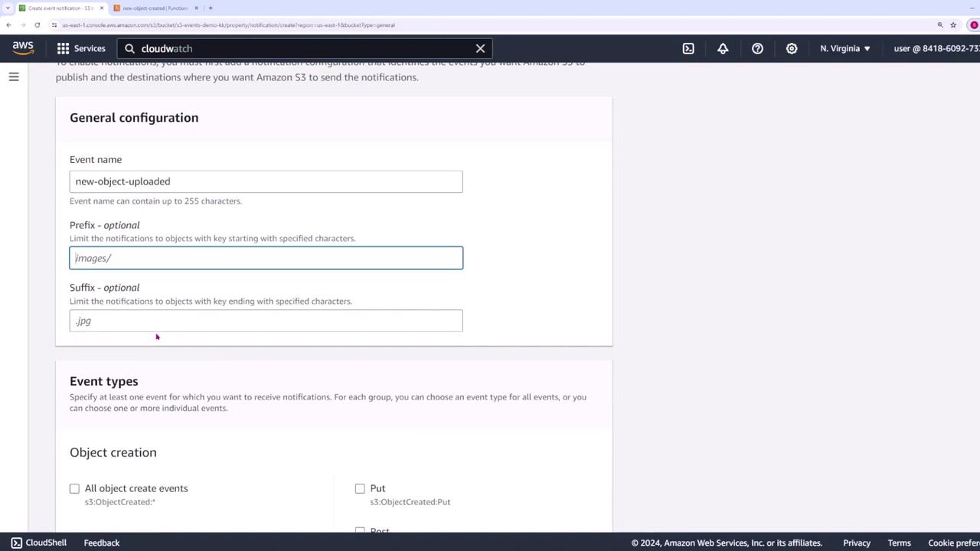The image size is (980, 551).
Task: Expand the N. Virginia region dropdown
Action: tap(845, 48)
